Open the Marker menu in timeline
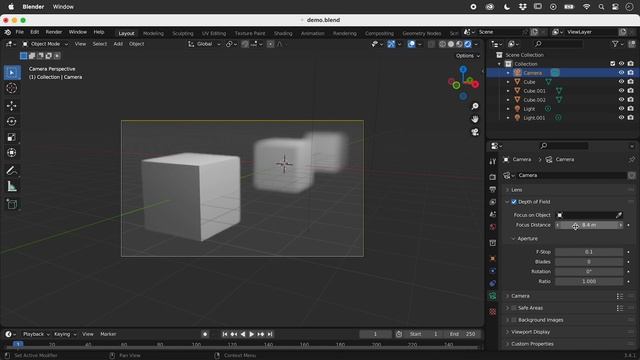The height and width of the screenshot is (360, 640). [108, 334]
